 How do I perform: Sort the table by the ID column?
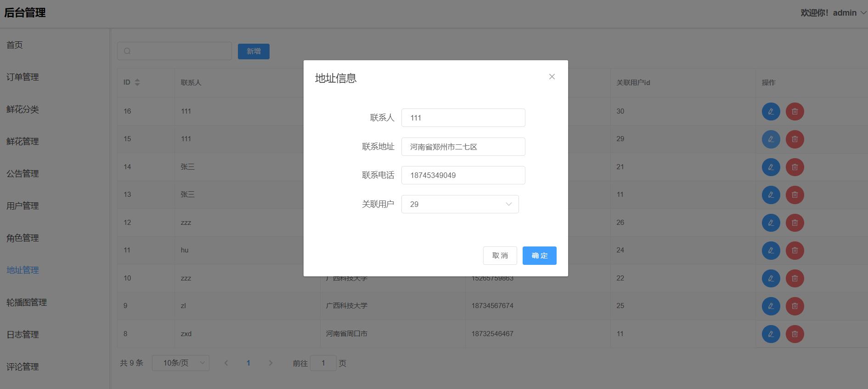(x=137, y=82)
